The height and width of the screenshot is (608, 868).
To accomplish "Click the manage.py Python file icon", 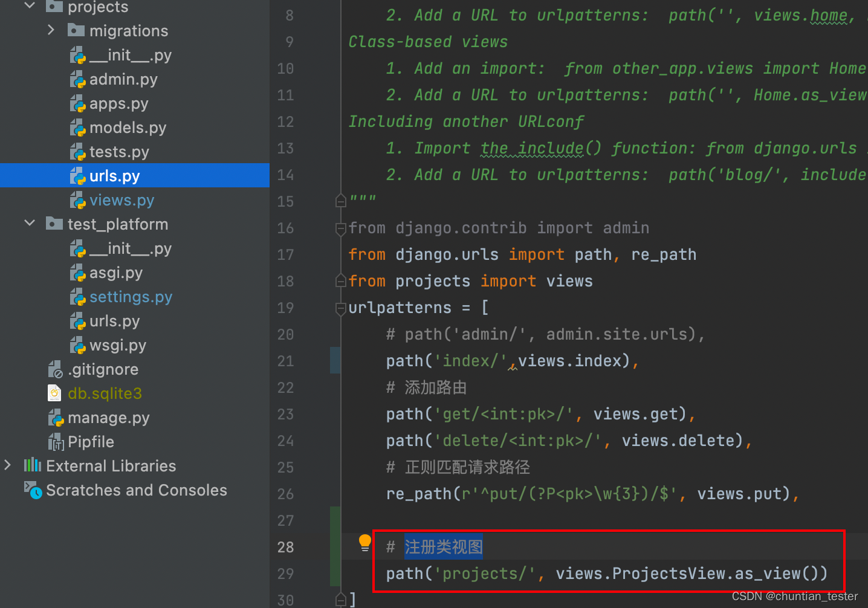I will click(56, 418).
